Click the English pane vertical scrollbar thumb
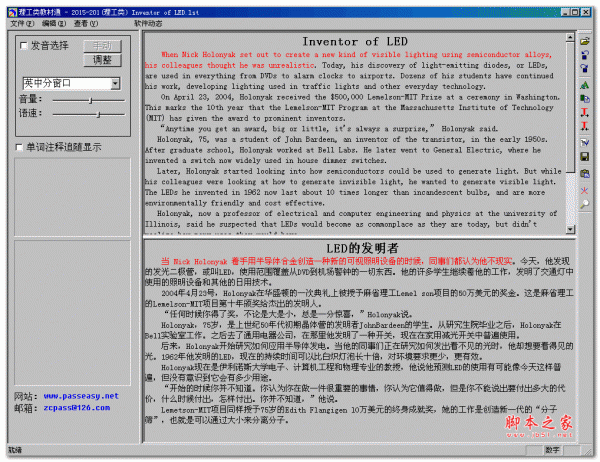The image size is (600, 462). pos(570,107)
